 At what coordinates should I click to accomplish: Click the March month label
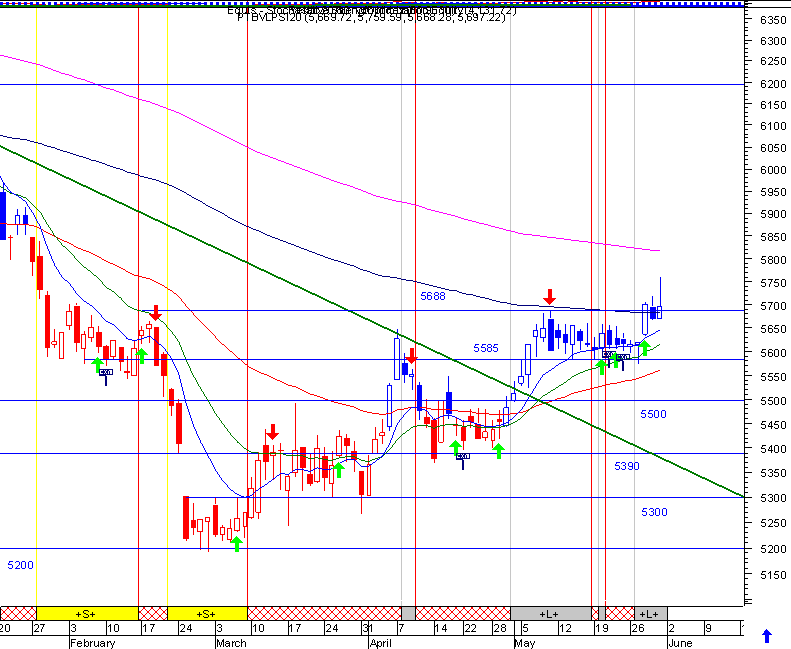pos(231,643)
